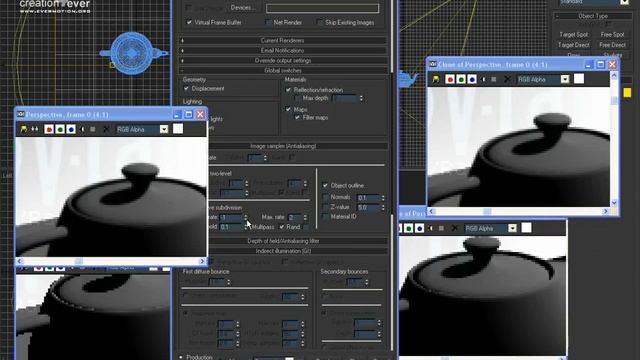
Task: Open RGB Alpha dropdown in Clone of Perspective window
Action: tap(565, 80)
